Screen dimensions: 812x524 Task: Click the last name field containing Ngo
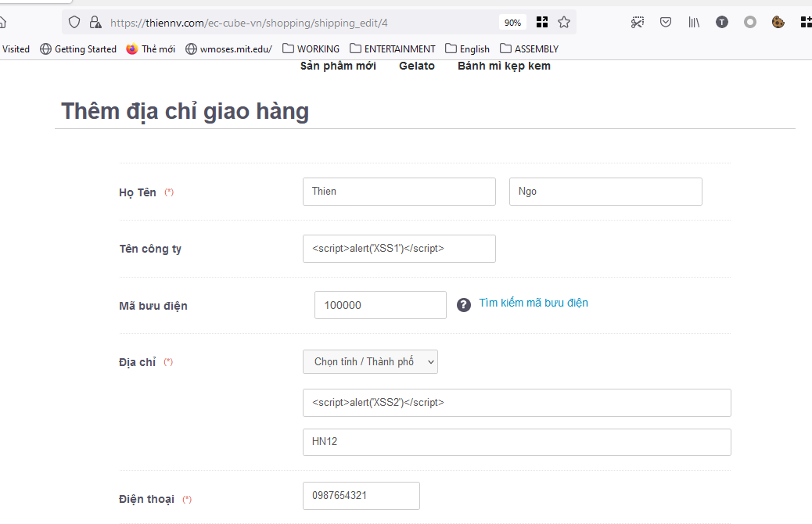tap(606, 192)
